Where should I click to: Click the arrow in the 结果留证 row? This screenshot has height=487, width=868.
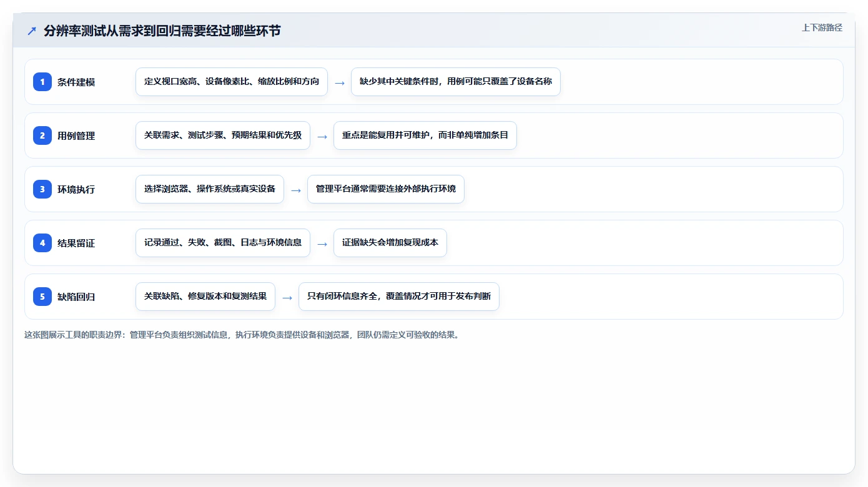pos(322,243)
